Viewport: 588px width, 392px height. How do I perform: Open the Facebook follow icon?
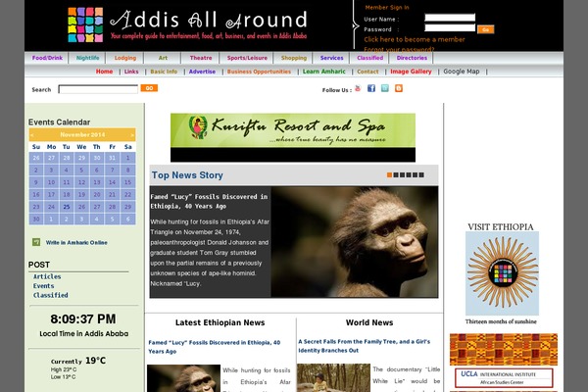(371, 88)
